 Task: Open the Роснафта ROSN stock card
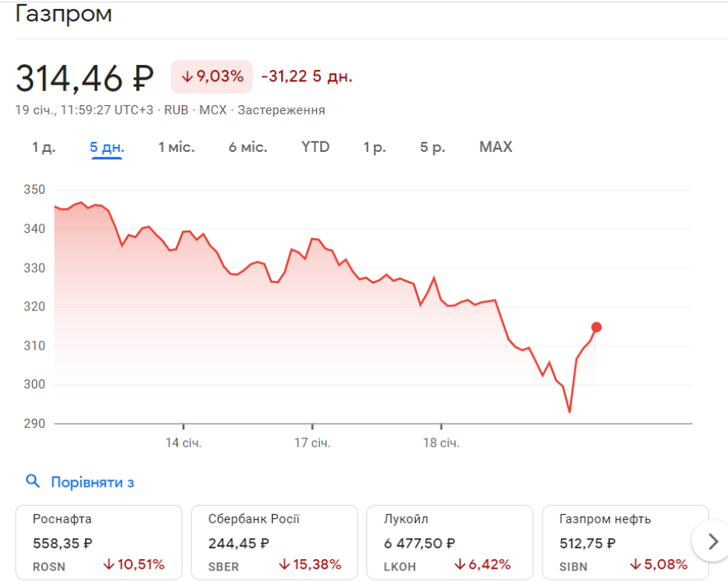pyautogui.click(x=99, y=542)
